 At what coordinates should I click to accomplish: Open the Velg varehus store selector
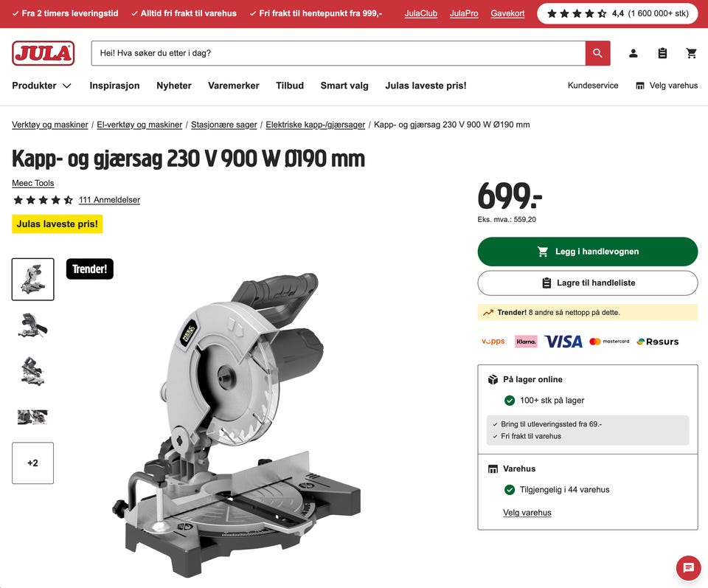667,86
